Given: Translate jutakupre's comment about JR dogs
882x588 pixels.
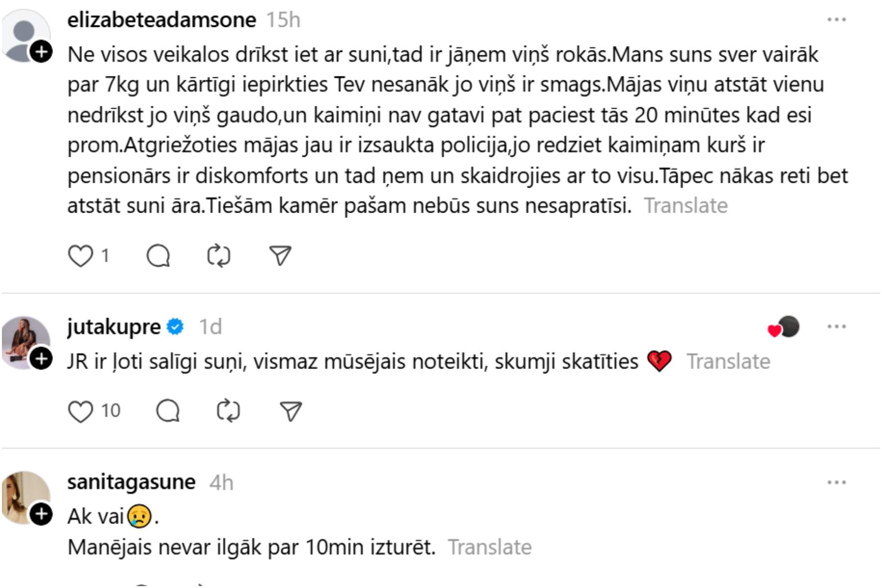Looking at the screenshot, I should click(x=728, y=362).
